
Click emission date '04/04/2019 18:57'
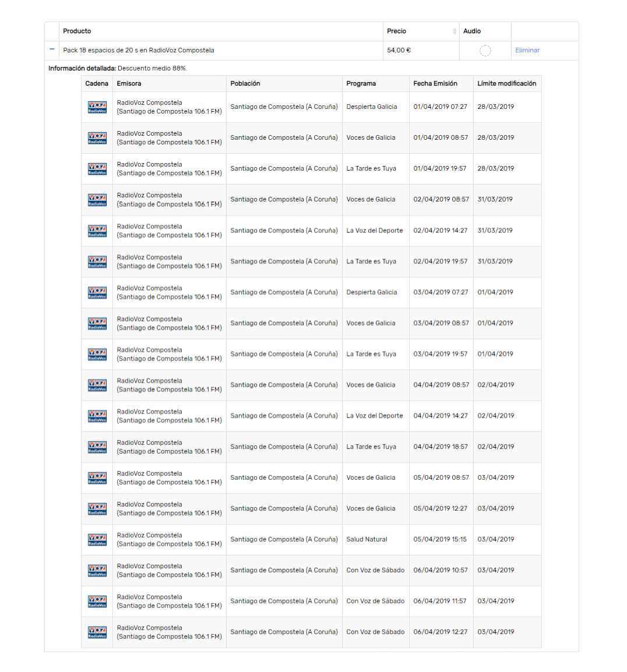(x=441, y=447)
